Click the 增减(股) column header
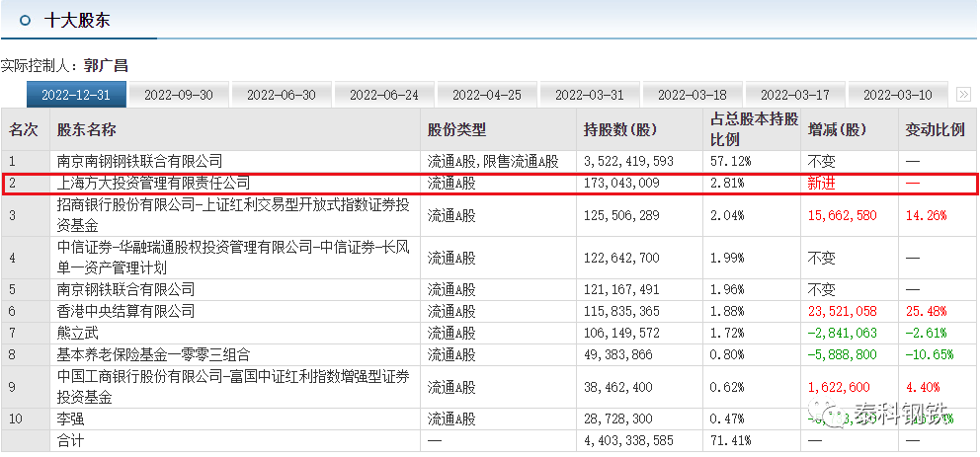 [837, 130]
